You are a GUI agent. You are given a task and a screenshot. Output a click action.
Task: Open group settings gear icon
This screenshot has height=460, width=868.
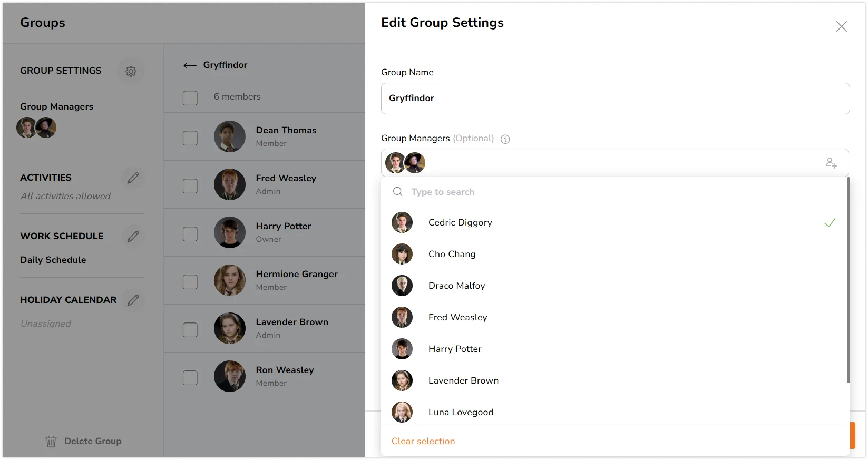click(131, 71)
